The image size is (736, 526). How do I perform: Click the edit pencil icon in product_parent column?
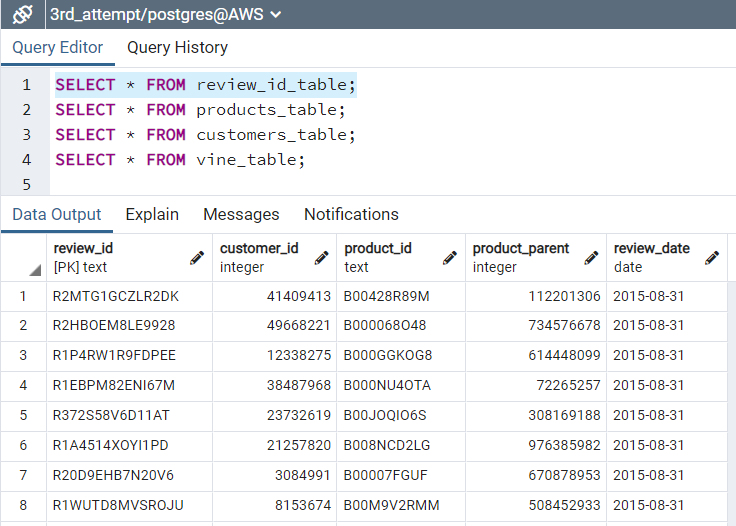coord(591,257)
